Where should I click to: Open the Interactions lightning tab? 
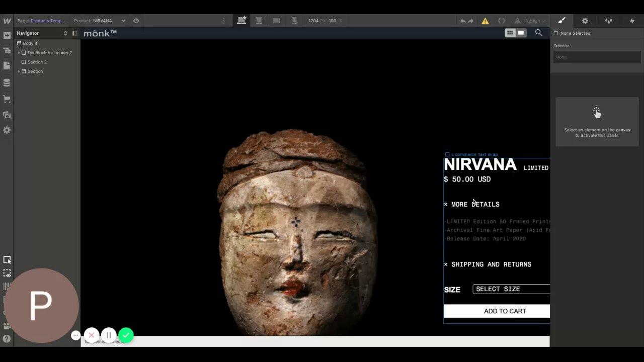click(x=632, y=21)
